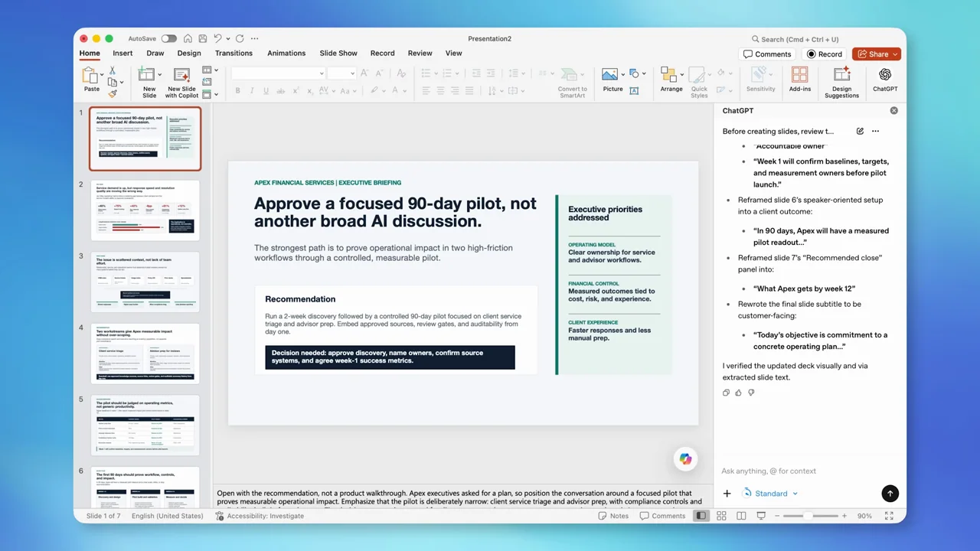This screenshot has width=980, height=551.
Task: Open the Customize Quick Access Toolbar ellipsis
Action: [x=255, y=39]
